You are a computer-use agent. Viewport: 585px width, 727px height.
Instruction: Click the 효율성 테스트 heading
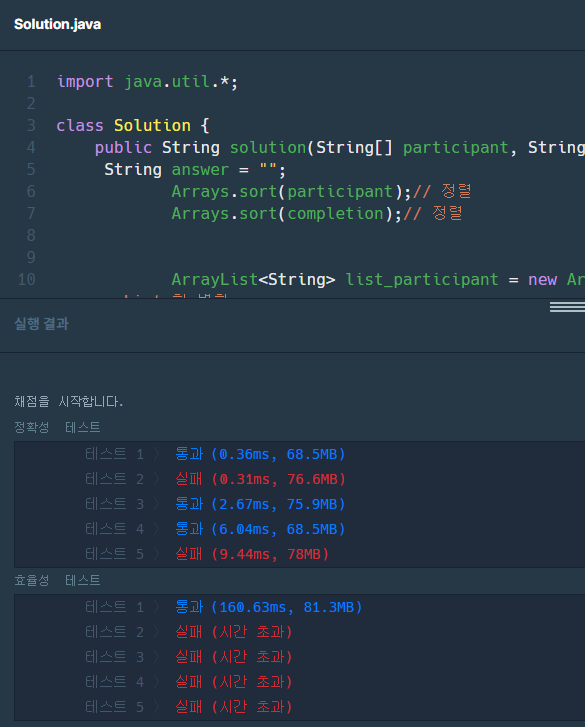tap(57, 580)
